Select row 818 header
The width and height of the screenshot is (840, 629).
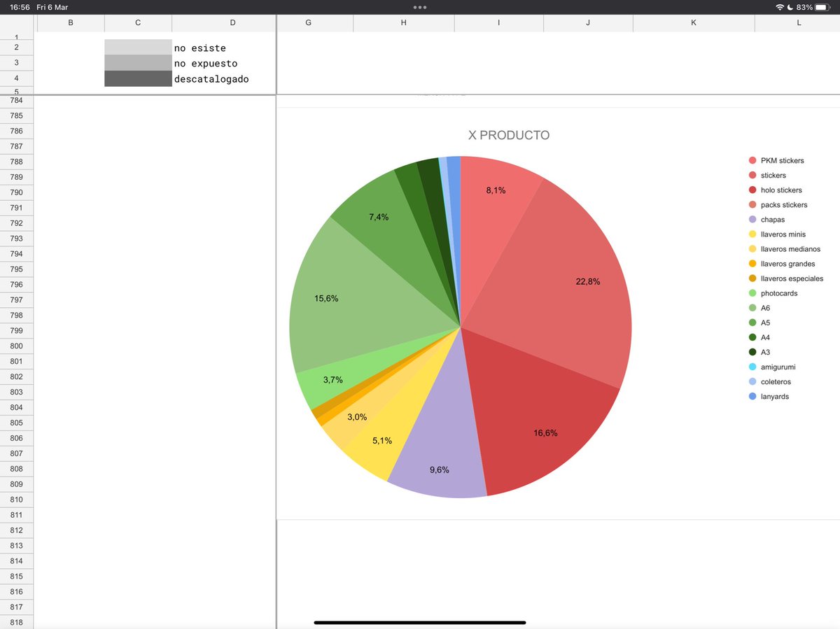pos(17,623)
